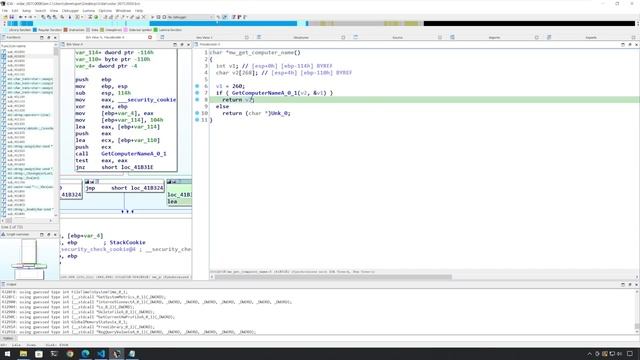
Task: Open Visual Studio Code from the taskbar
Action: (x=101, y=354)
